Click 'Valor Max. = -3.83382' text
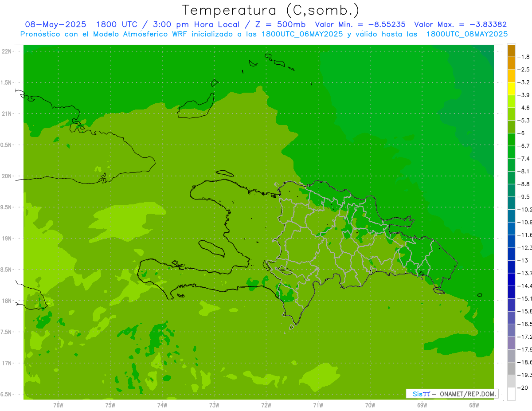Viewport: 532px width, 411px height. pyautogui.click(x=460, y=24)
